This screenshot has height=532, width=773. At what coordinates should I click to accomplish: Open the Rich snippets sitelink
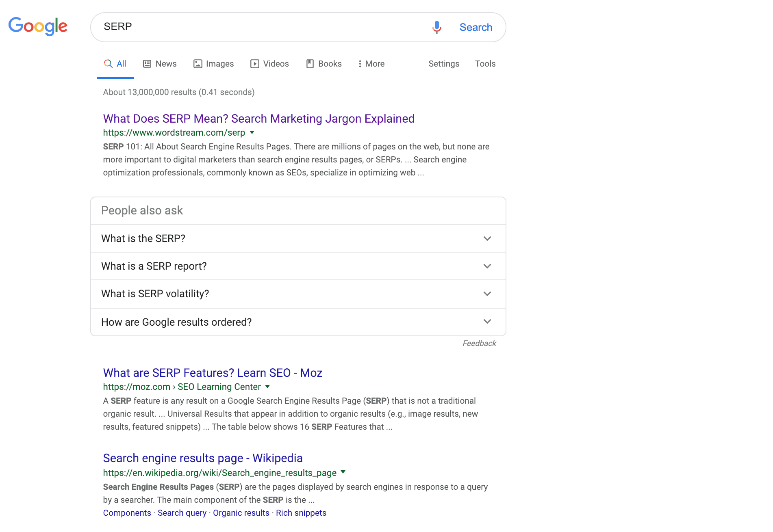[301, 513]
